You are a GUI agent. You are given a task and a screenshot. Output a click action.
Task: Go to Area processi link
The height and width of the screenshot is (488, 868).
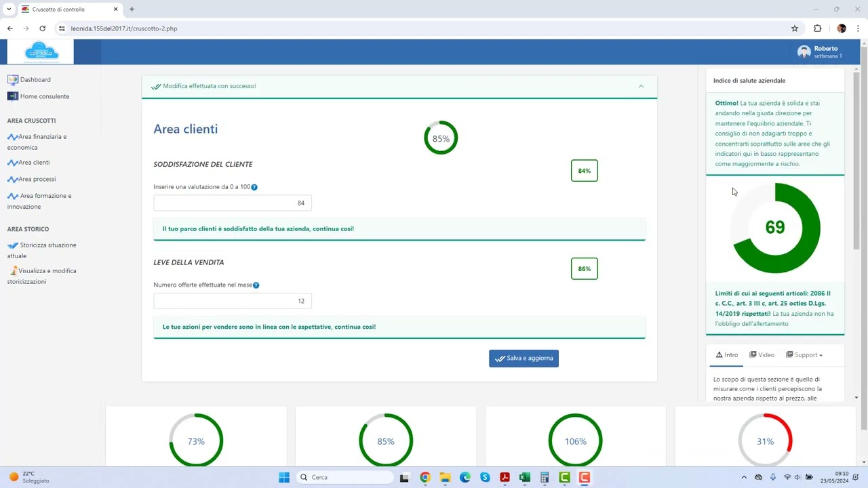[37, 179]
